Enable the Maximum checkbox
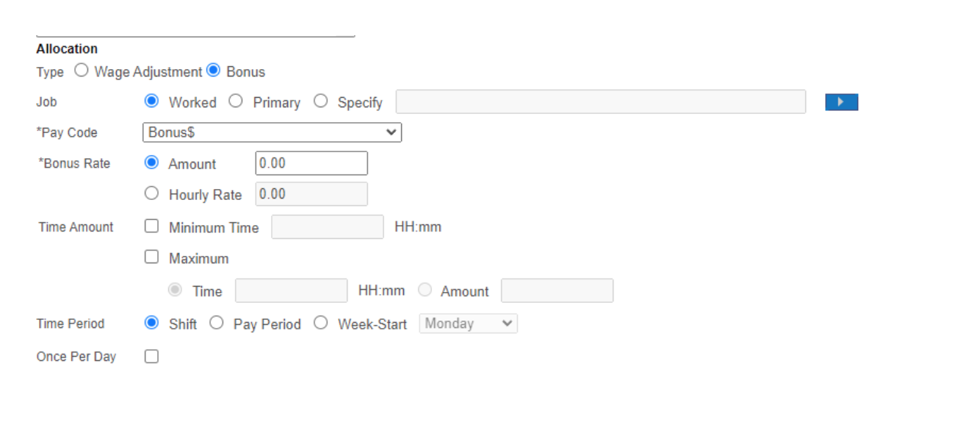The height and width of the screenshot is (425, 980). (152, 257)
